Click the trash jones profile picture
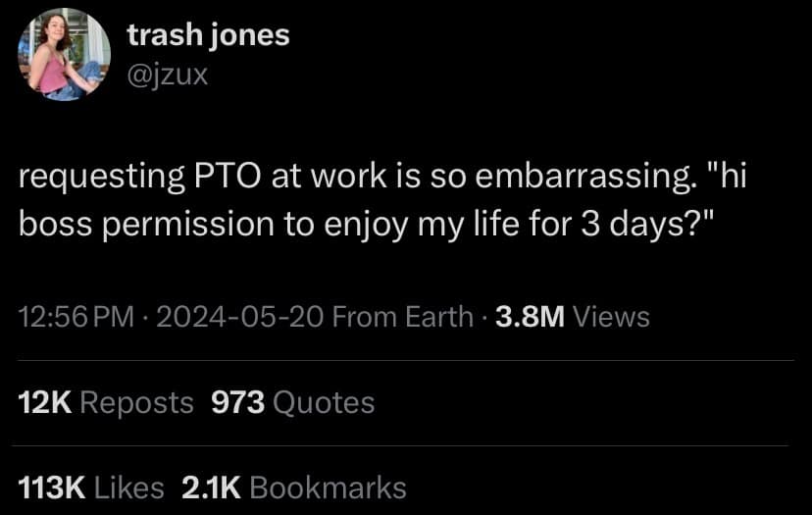812x515 pixels. click(x=64, y=55)
